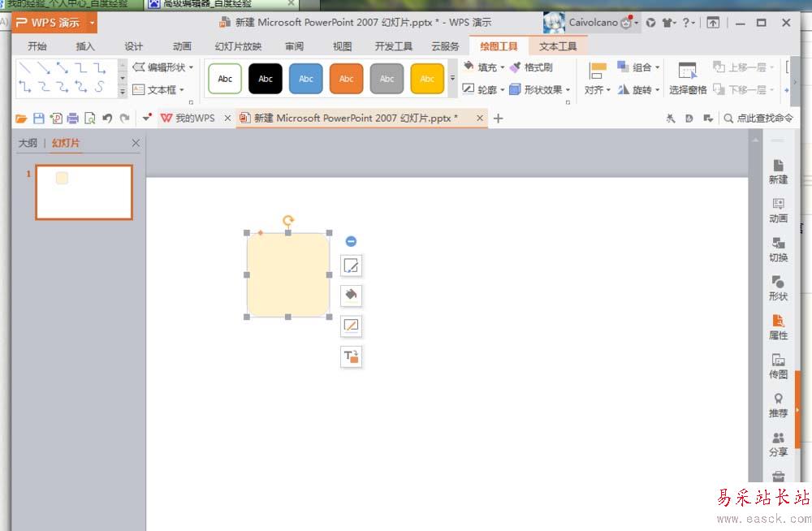Click the 点此查找命令 search box

(x=758, y=118)
